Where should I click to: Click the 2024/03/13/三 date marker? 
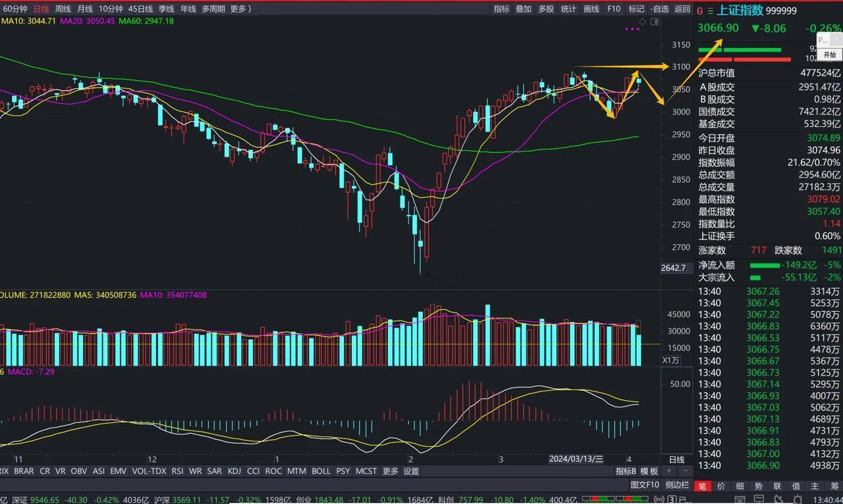pos(576,459)
